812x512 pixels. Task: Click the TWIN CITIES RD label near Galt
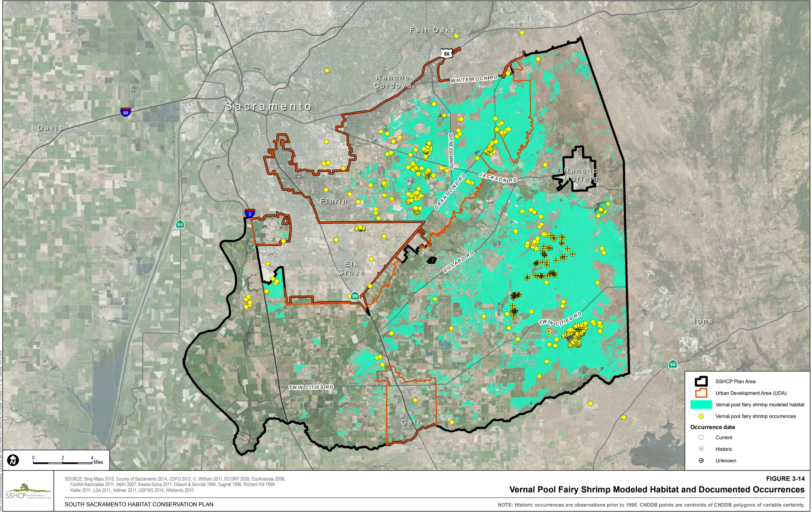pos(311,387)
